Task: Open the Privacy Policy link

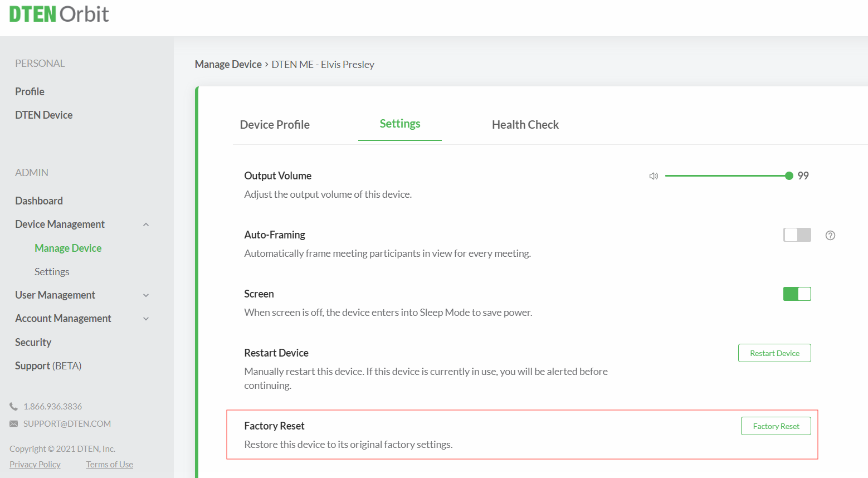Action: pyautogui.click(x=35, y=465)
